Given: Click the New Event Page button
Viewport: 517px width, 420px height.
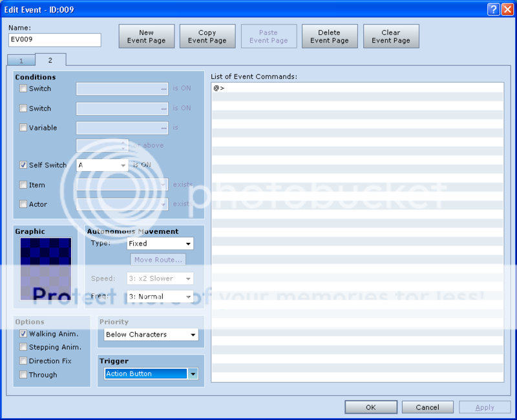Looking at the screenshot, I should click(x=147, y=36).
